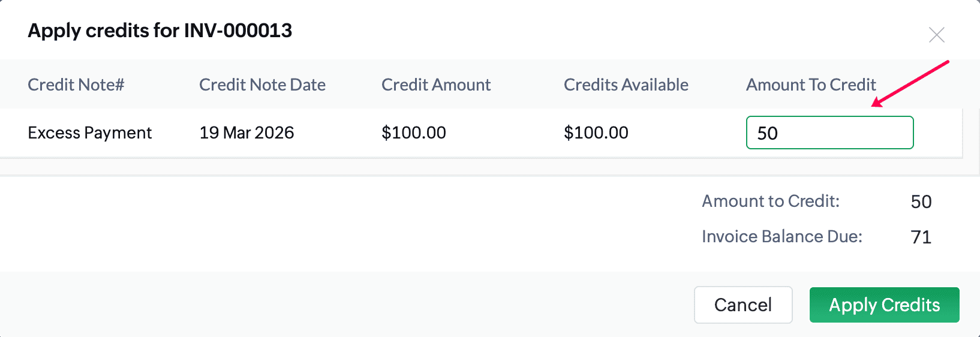Click the Credit Note# column header

(x=76, y=85)
